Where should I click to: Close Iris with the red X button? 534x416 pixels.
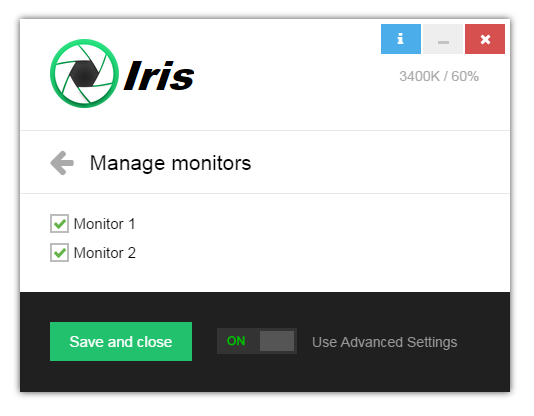[x=485, y=39]
